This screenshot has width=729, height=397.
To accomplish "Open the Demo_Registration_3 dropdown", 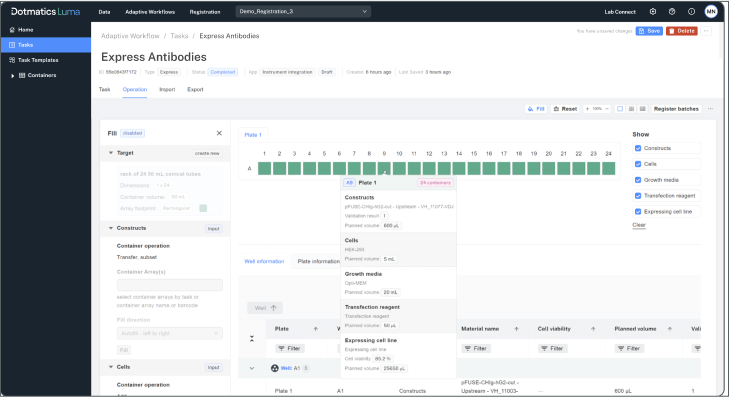I will coord(303,12).
